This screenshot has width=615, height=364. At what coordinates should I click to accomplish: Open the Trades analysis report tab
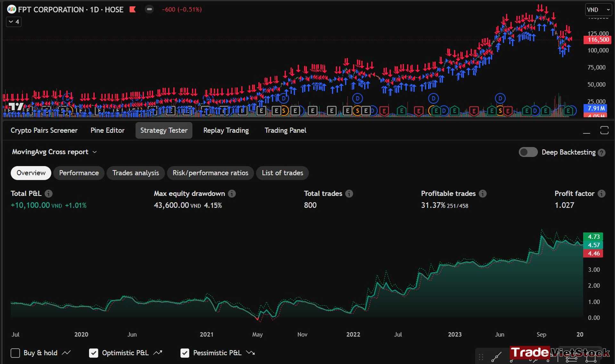pos(135,173)
